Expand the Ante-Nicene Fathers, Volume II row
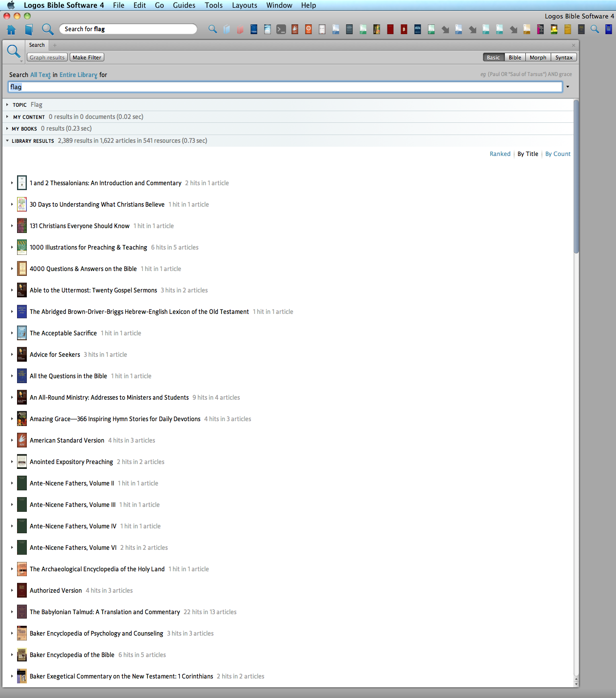The width and height of the screenshot is (616, 698). (x=12, y=483)
